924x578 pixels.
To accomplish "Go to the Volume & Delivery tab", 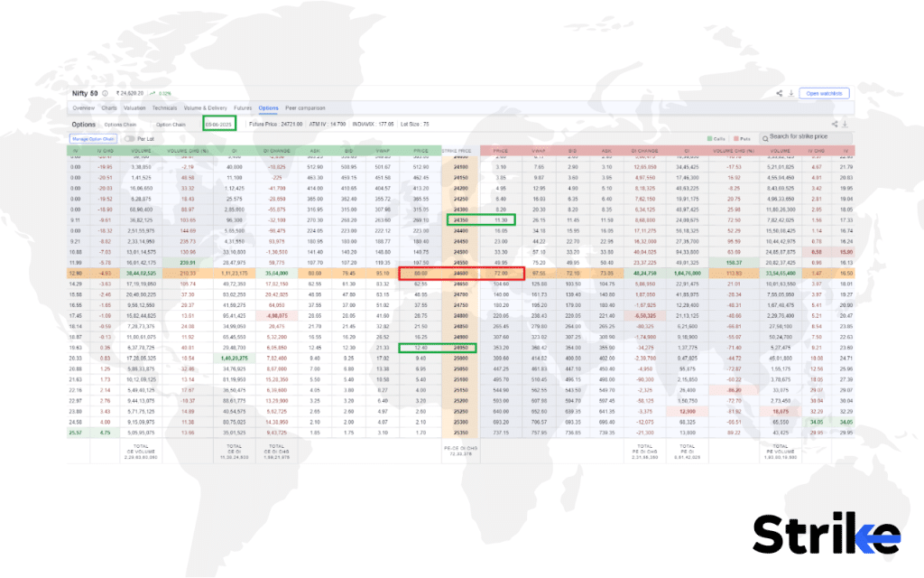I will click(x=205, y=108).
